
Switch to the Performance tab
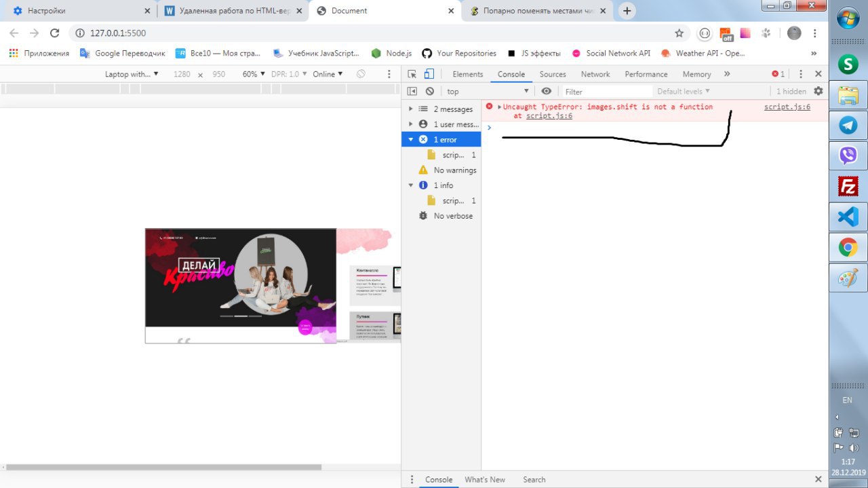pos(646,74)
